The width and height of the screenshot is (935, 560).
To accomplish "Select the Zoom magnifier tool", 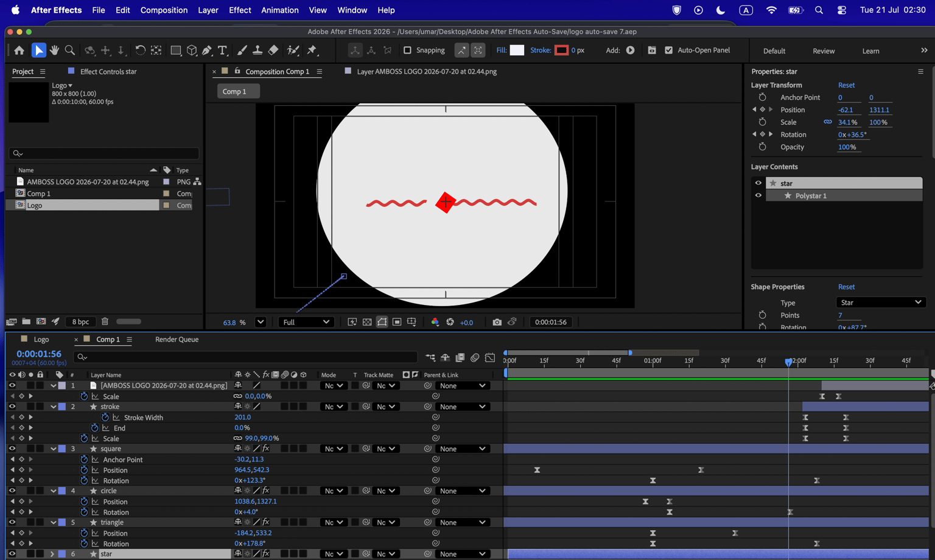I will (x=70, y=51).
